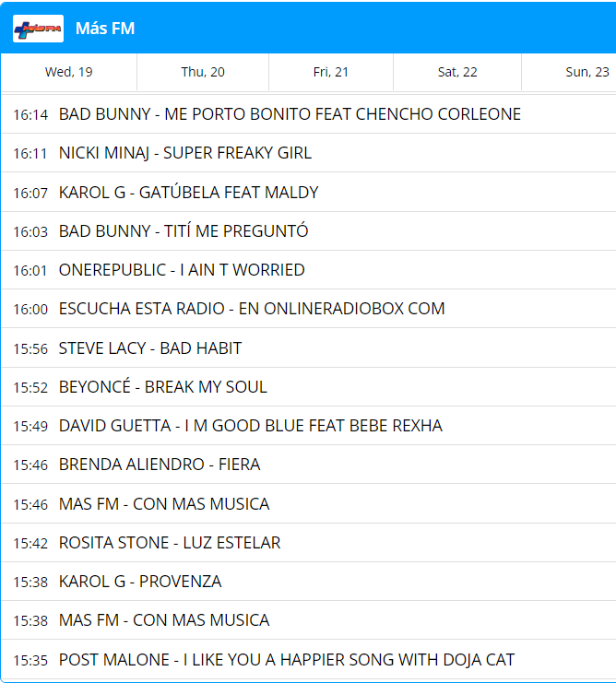Image resolution: width=616 pixels, height=683 pixels.
Task: Open the Más FM station title link
Action: [105, 29]
